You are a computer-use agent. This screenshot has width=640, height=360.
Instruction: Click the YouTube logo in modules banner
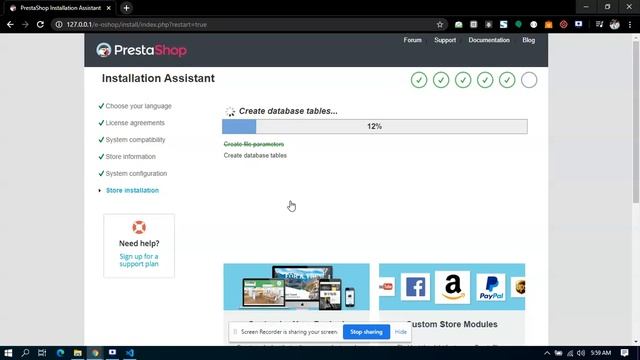point(386,287)
